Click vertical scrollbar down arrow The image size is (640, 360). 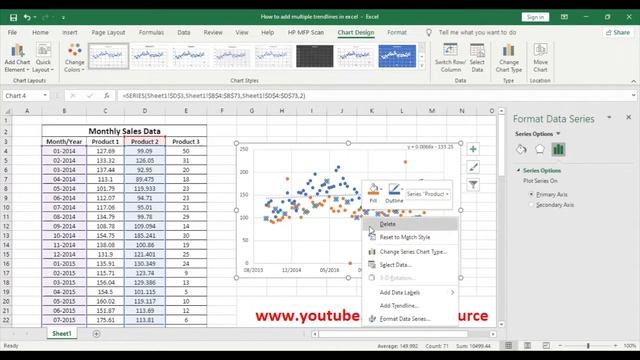point(502,324)
